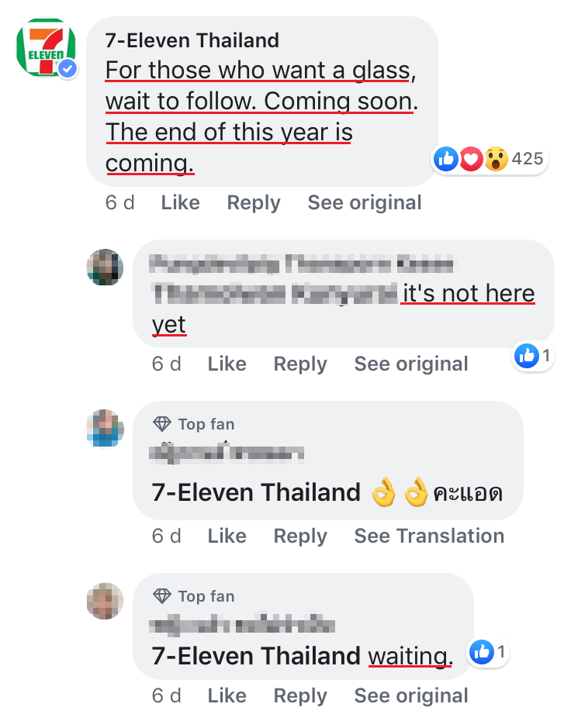
Task: Click the heart reaction icon
Action: pyautogui.click(x=471, y=159)
